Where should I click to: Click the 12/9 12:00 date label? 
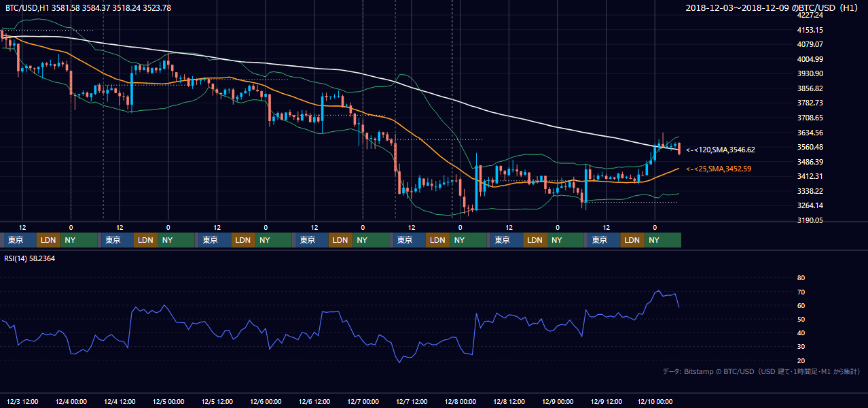point(607,401)
